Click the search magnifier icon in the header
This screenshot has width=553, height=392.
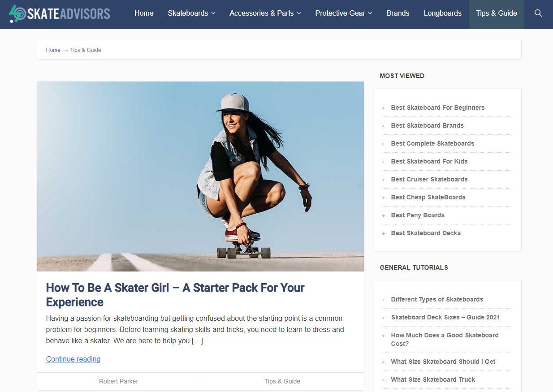538,13
